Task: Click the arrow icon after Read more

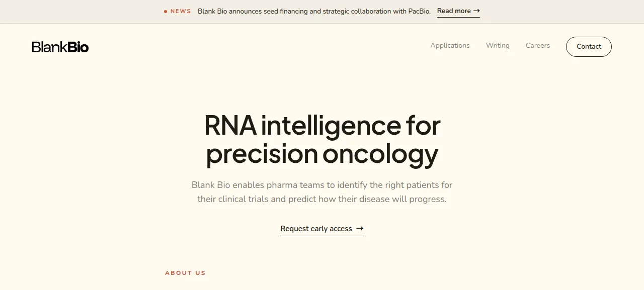Action: click(476, 11)
